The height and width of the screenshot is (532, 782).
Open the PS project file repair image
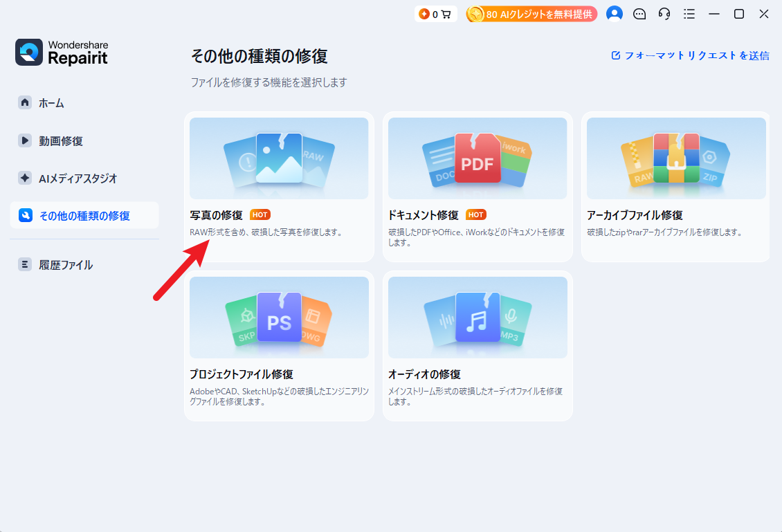pos(279,317)
